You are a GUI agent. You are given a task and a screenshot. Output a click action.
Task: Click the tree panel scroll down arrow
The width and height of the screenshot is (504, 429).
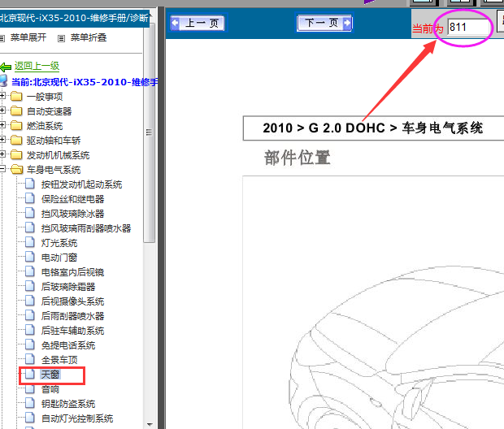[x=149, y=424]
